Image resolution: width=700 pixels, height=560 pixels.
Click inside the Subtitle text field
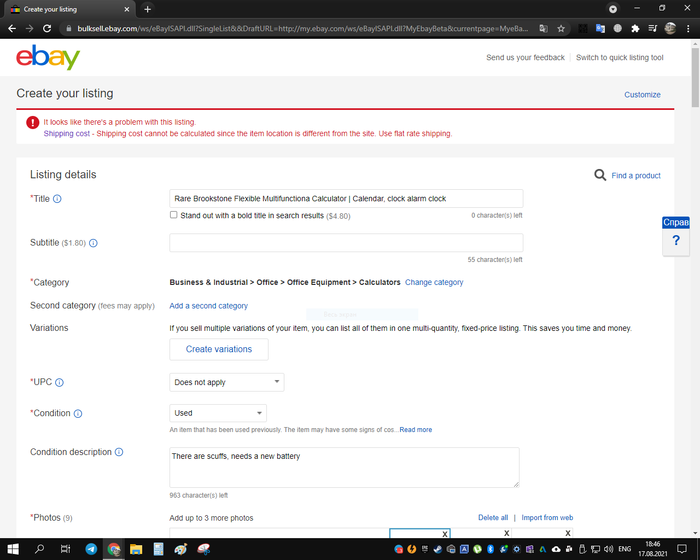(x=346, y=243)
